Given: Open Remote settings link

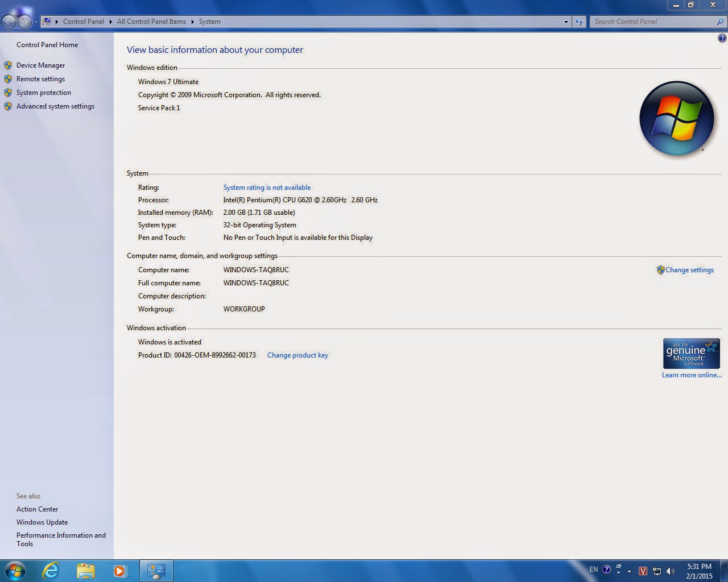Looking at the screenshot, I should pyautogui.click(x=40, y=79).
